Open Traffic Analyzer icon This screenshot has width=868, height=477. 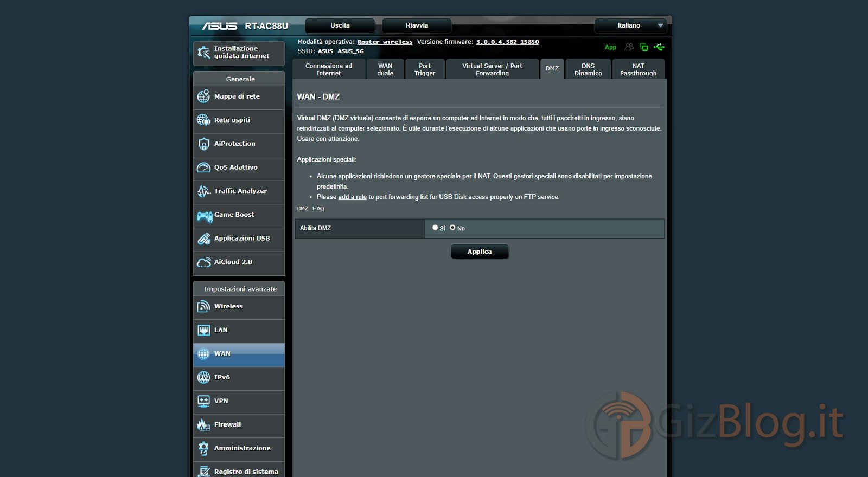pyautogui.click(x=203, y=191)
